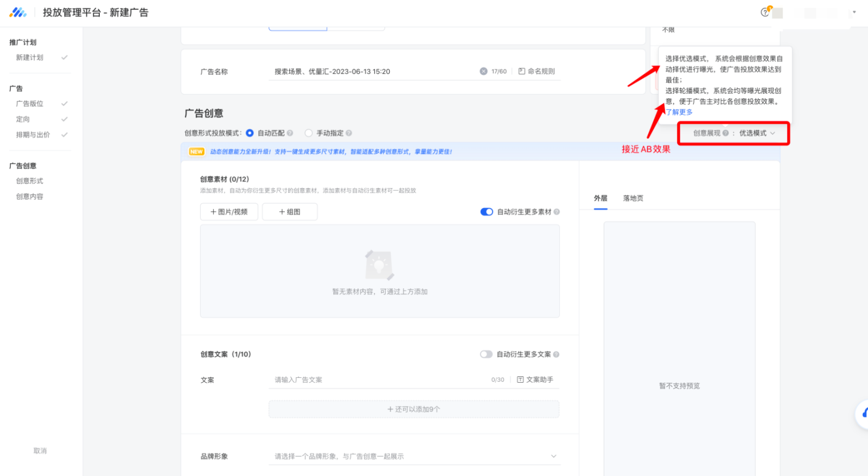
Task: Open the copy assistant (文案助手)
Action: point(535,380)
